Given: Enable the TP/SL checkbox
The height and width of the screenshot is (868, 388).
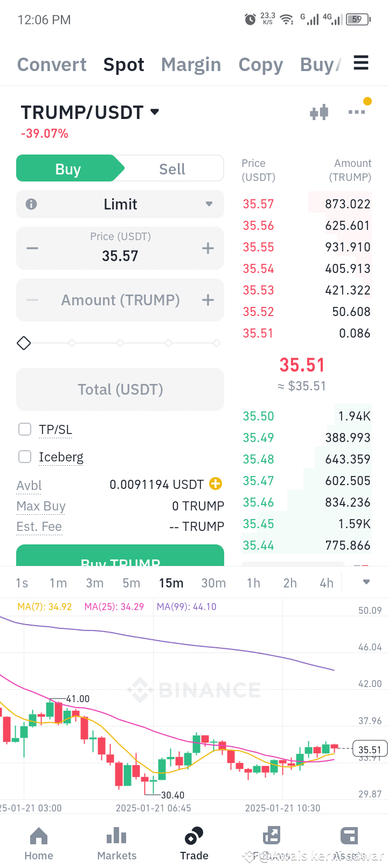Looking at the screenshot, I should [25, 429].
